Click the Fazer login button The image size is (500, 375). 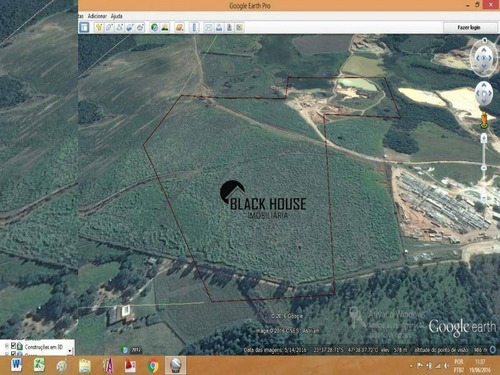point(469,27)
